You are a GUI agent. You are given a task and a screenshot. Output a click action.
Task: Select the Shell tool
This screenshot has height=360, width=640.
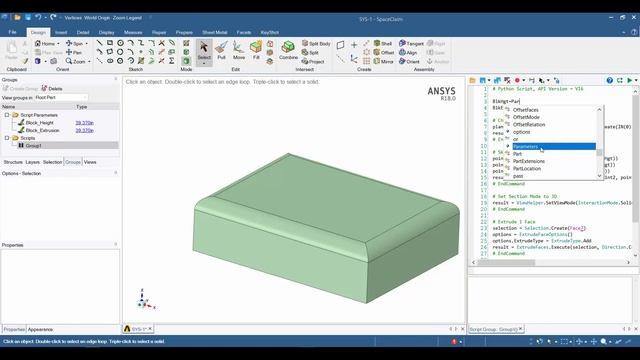pyautogui.click(x=383, y=43)
